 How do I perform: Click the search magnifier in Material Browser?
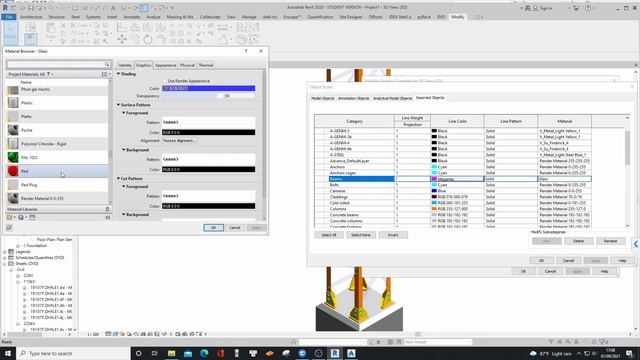(107, 64)
